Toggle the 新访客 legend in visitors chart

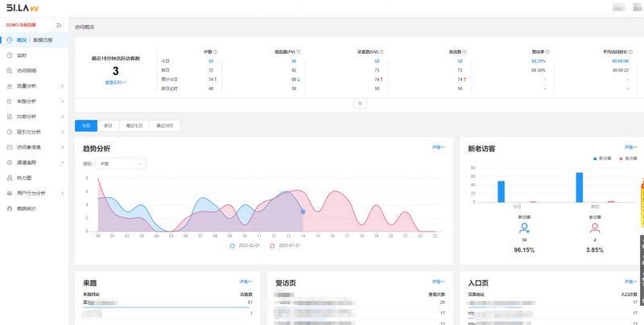[x=602, y=158]
